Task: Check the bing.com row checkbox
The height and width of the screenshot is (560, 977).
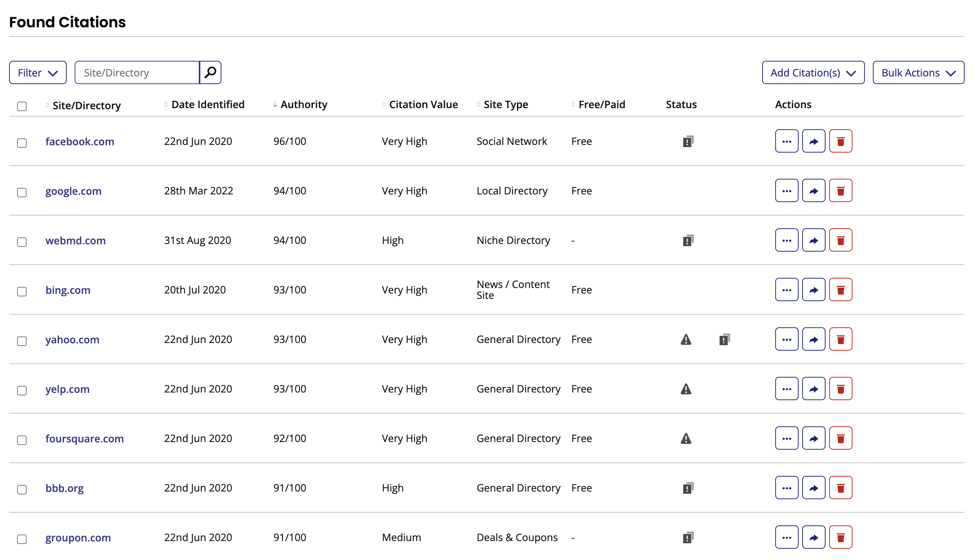Action: (22, 292)
